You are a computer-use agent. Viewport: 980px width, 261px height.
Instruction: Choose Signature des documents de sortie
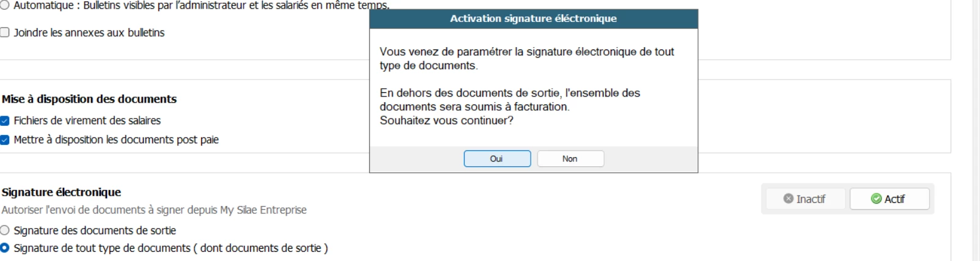(x=5, y=230)
